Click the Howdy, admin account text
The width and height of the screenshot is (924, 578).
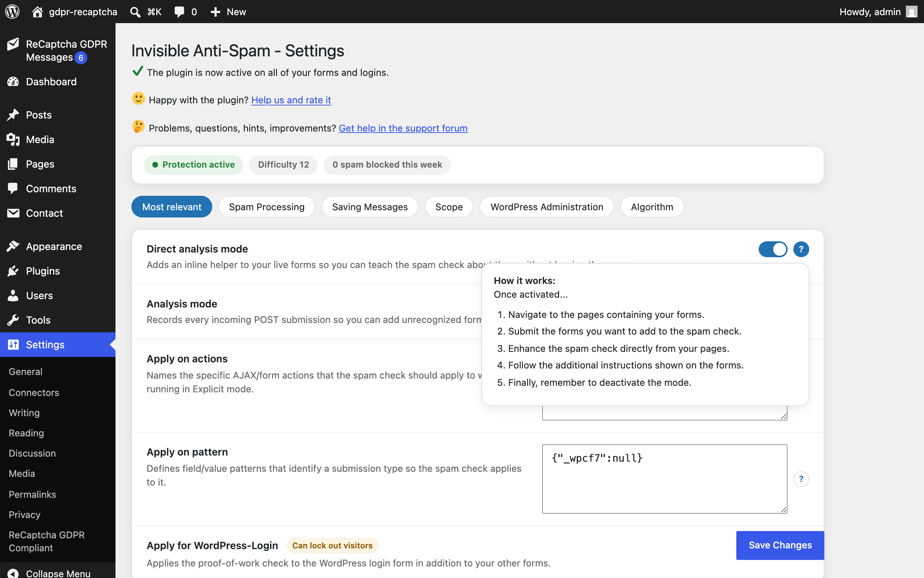[870, 12]
